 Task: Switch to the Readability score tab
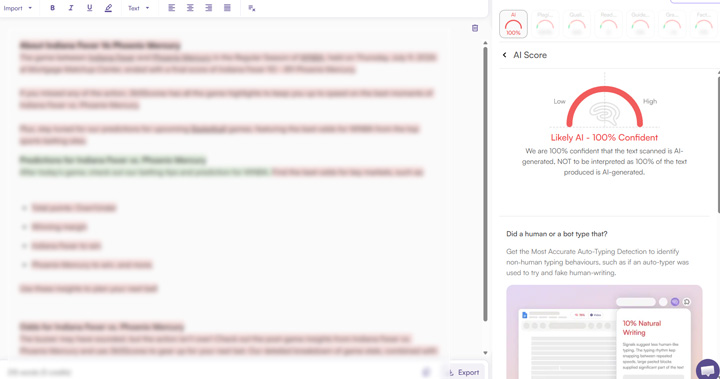[608, 24]
